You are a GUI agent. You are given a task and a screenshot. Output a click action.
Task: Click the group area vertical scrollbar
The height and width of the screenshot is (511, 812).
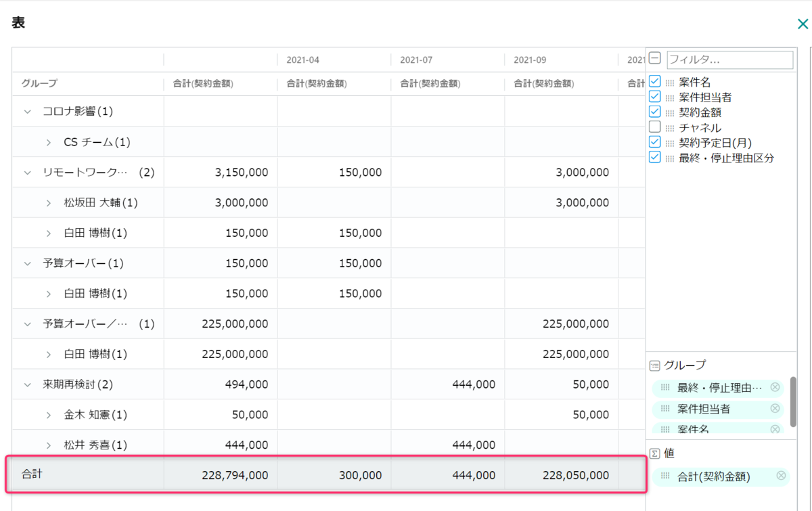(793, 401)
